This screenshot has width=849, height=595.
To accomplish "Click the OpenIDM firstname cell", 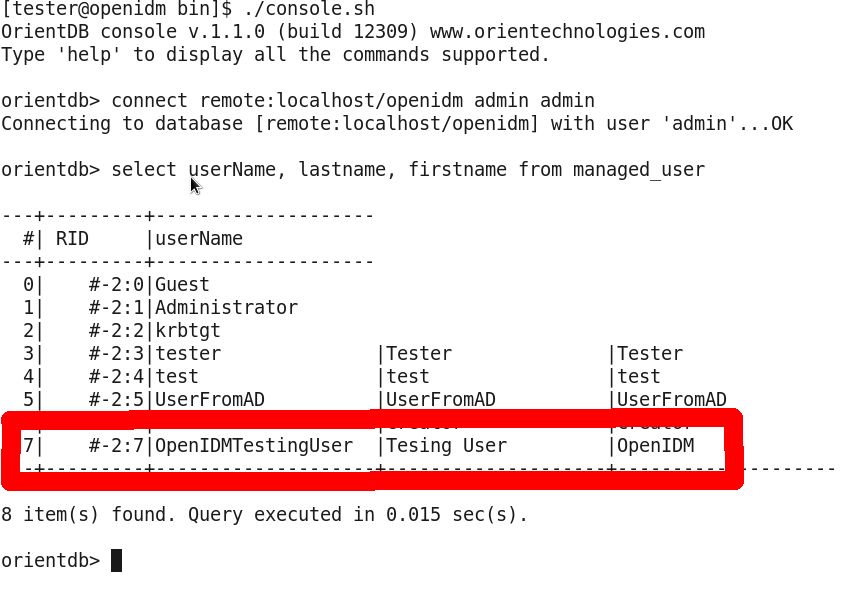I will pyautogui.click(x=656, y=446).
